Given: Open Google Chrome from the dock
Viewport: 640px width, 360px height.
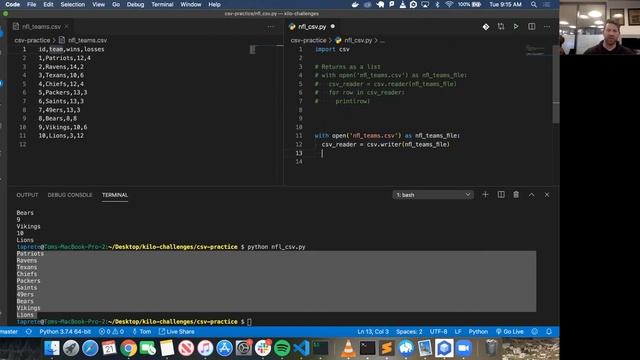Looking at the screenshot, I should [129, 348].
